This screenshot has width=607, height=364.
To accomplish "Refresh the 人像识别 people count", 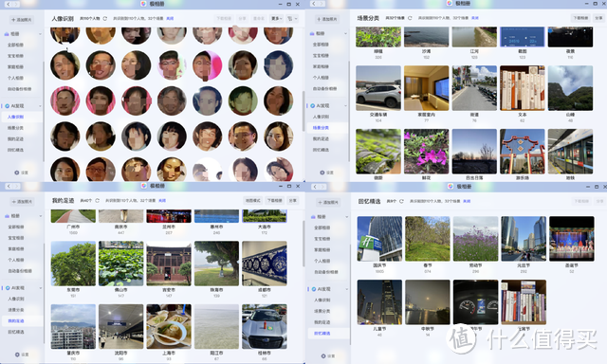I will tap(105, 19).
